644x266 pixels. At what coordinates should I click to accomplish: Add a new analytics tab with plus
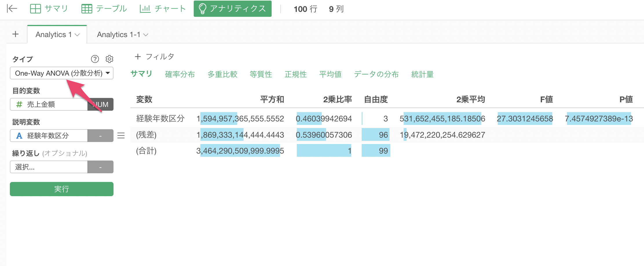(x=16, y=34)
